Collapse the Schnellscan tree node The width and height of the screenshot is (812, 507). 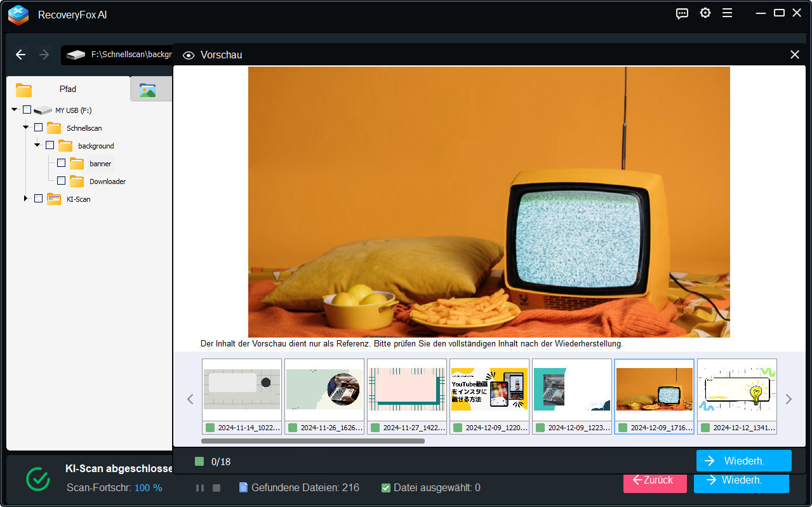coord(26,128)
